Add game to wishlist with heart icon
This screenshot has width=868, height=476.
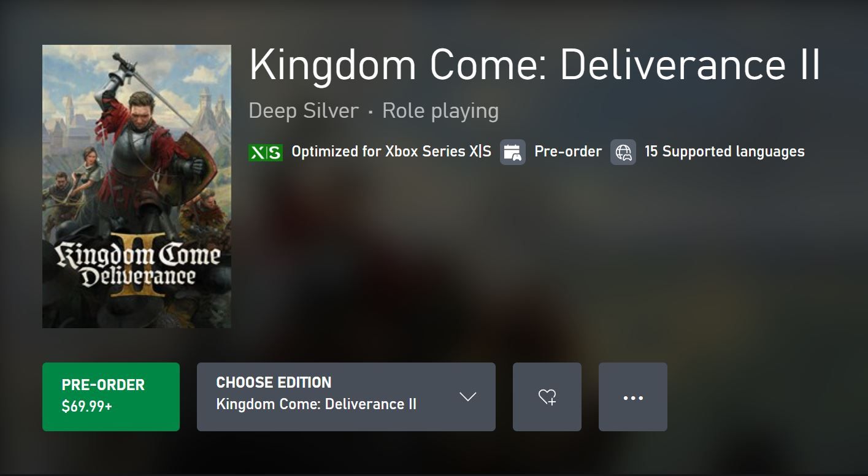547,397
